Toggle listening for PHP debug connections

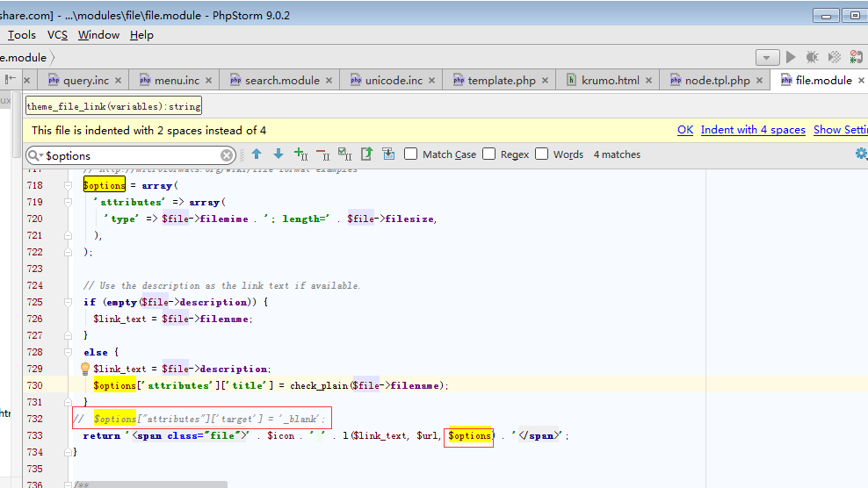[856, 57]
